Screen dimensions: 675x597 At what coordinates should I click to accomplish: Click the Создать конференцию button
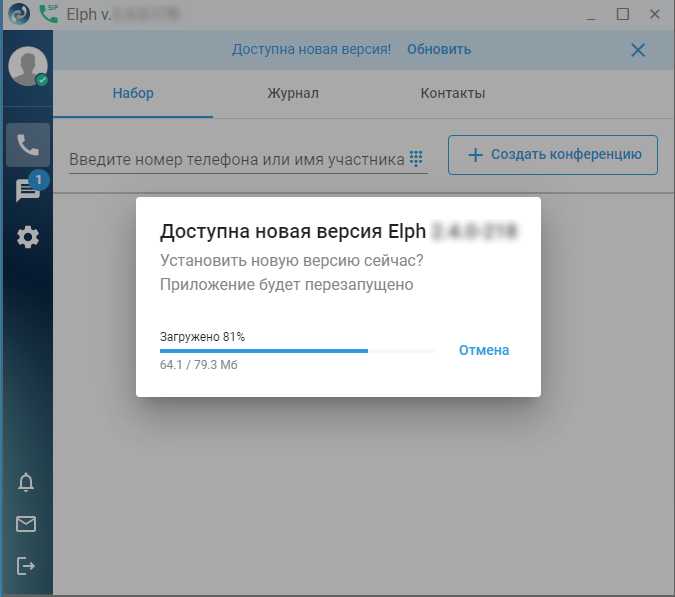pos(553,155)
